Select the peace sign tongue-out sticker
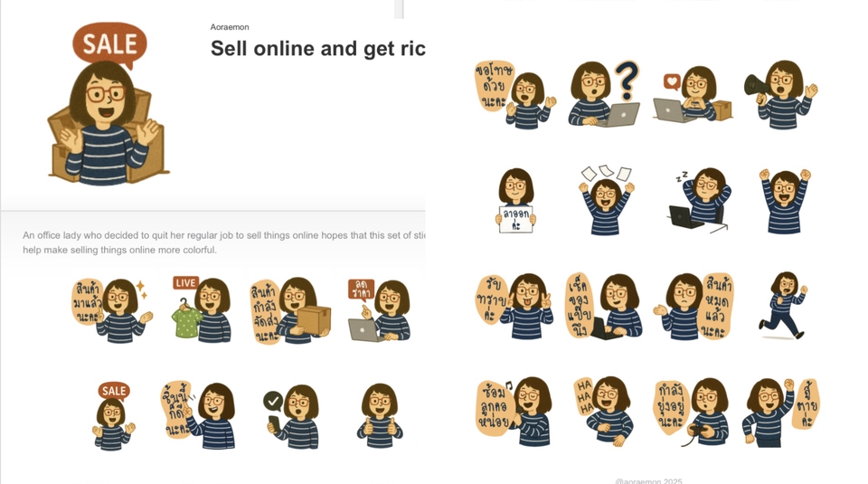The width and height of the screenshot is (868, 484). (x=514, y=306)
